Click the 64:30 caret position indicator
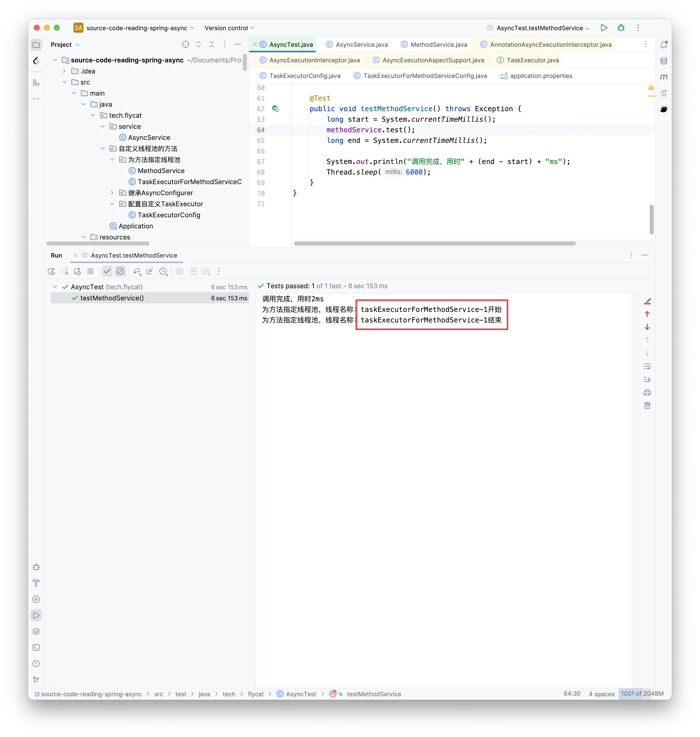Screen dimensions: 700x737 [x=572, y=694]
